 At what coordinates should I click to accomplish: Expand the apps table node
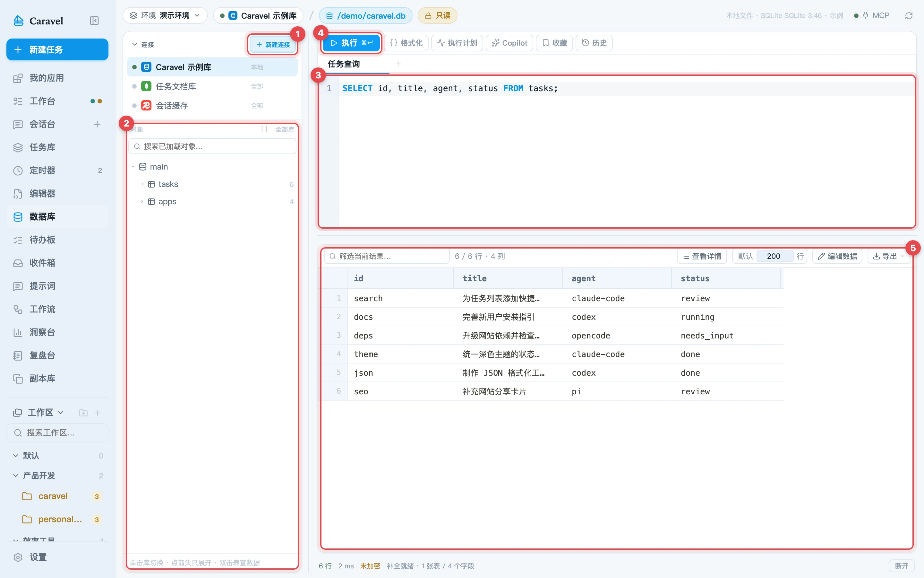point(142,201)
